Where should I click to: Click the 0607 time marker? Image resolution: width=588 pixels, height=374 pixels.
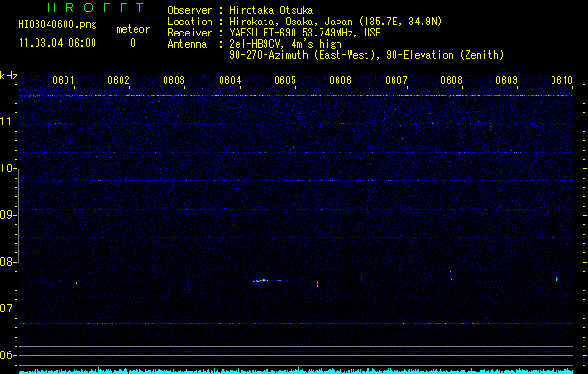coord(396,80)
